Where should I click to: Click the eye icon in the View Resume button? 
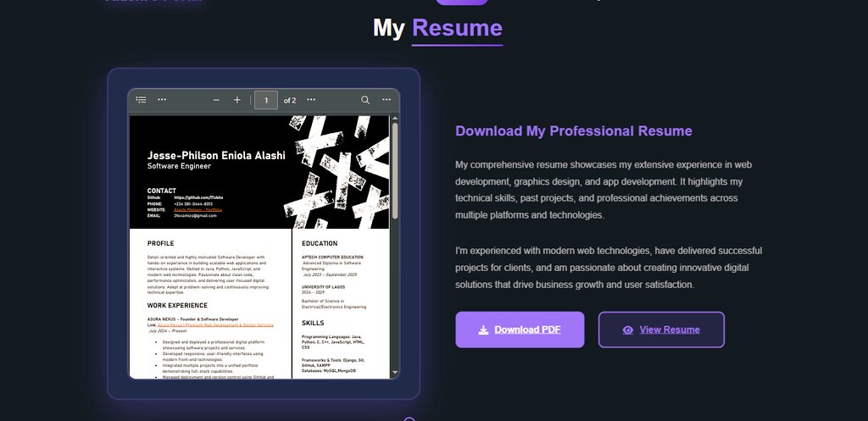click(628, 330)
